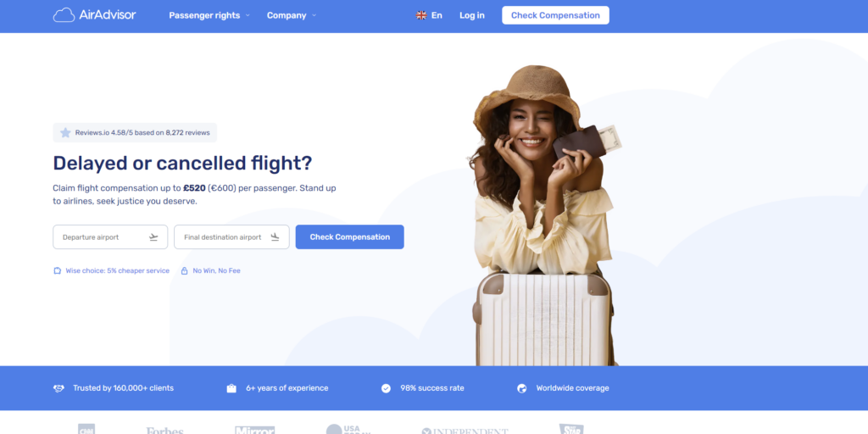868x434 pixels.
Task: Click the takeoff plane icon in Departure field
Action: pyautogui.click(x=153, y=237)
